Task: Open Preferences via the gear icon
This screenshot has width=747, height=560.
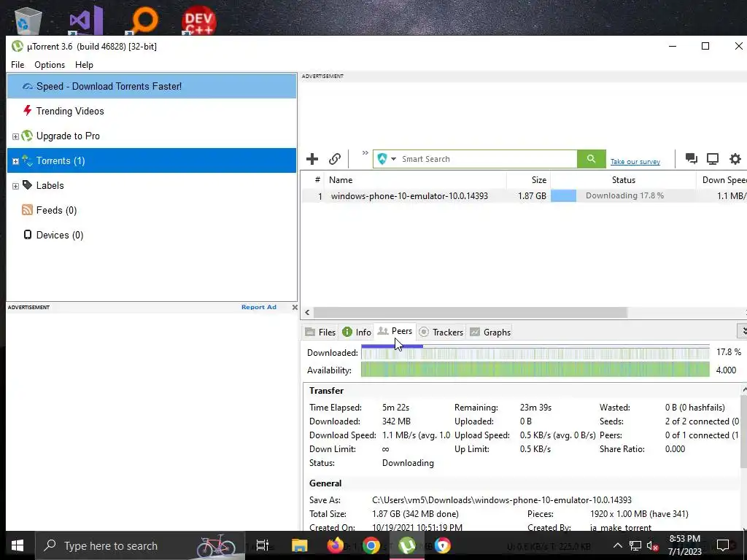Action: click(x=735, y=158)
